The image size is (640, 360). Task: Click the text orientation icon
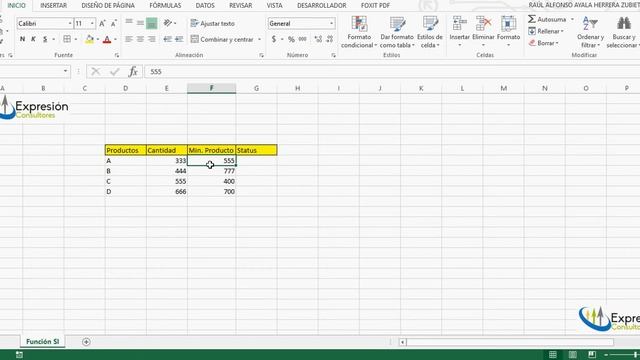coord(167,23)
